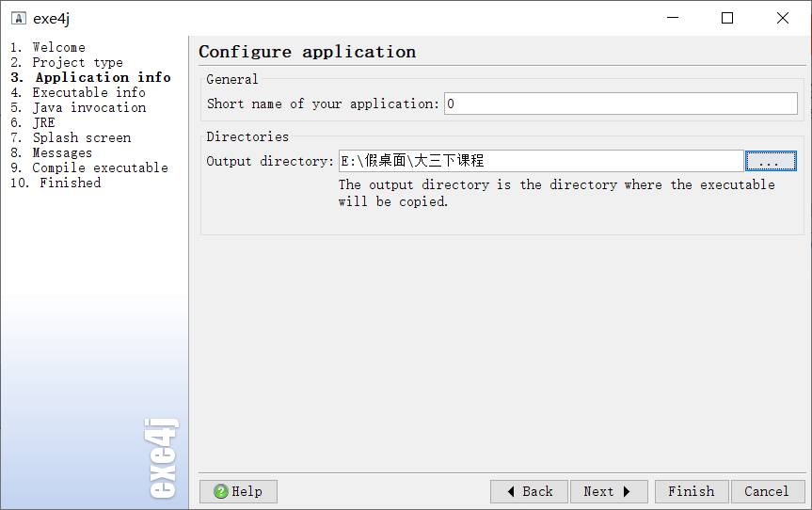Browse for output directory with the ... button
The image size is (812, 510).
[x=771, y=161]
